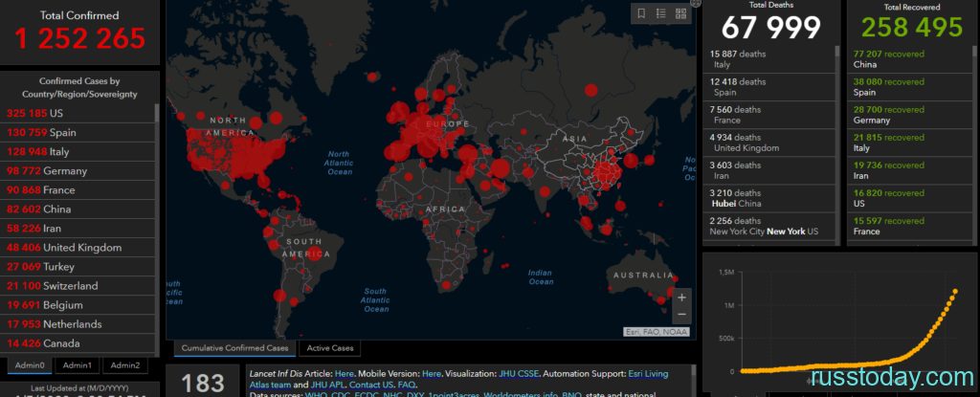The width and height of the screenshot is (980, 397).
Task: Switch to the Active Cases tab
Action: pos(330,348)
